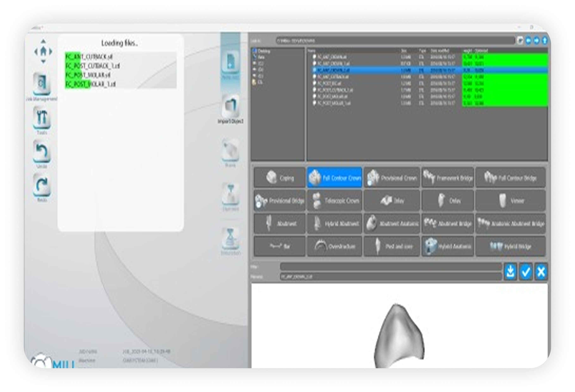575x392 pixels.
Task: Cancel with the blue X icon
Action: click(x=541, y=272)
